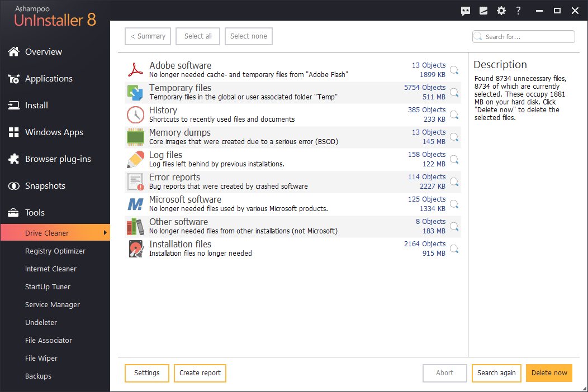
Task: Click the Install sidebar icon
Action: [x=13, y=106]
